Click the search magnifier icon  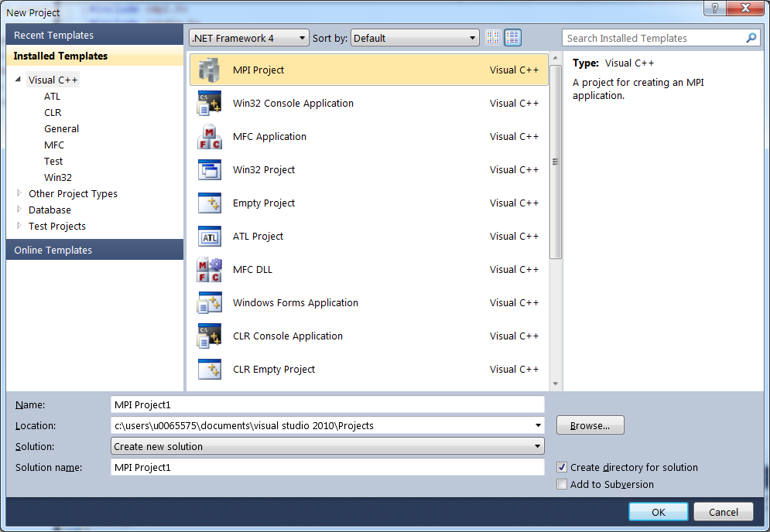[x=751, y=38]
